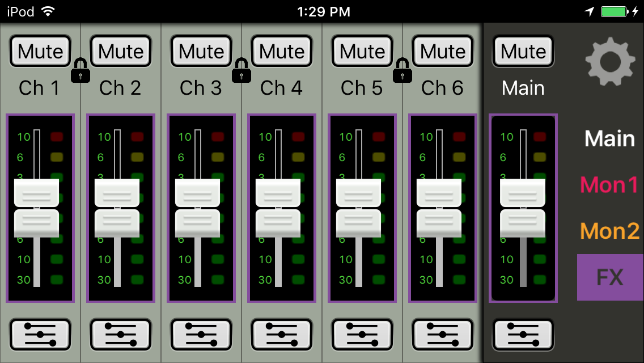Mute channel Ch 1
644x363 pixels.
40,52
